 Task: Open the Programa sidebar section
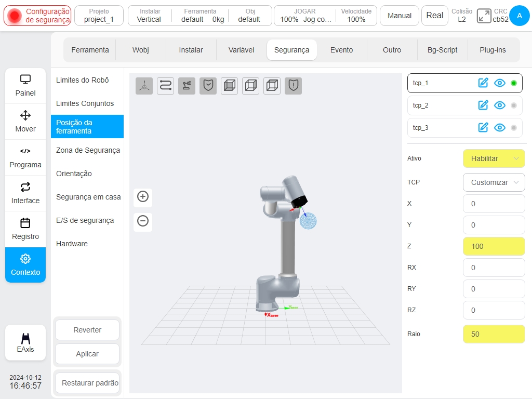click(x=25, y=157)
